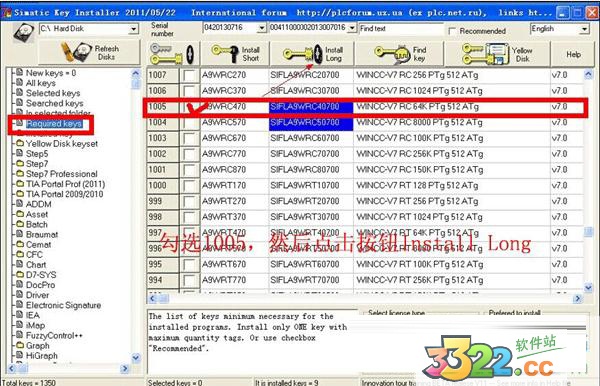Screen dimensions: 600x386
Task: Tick the checkbox for key row 1007
Action: click(189, 75)
